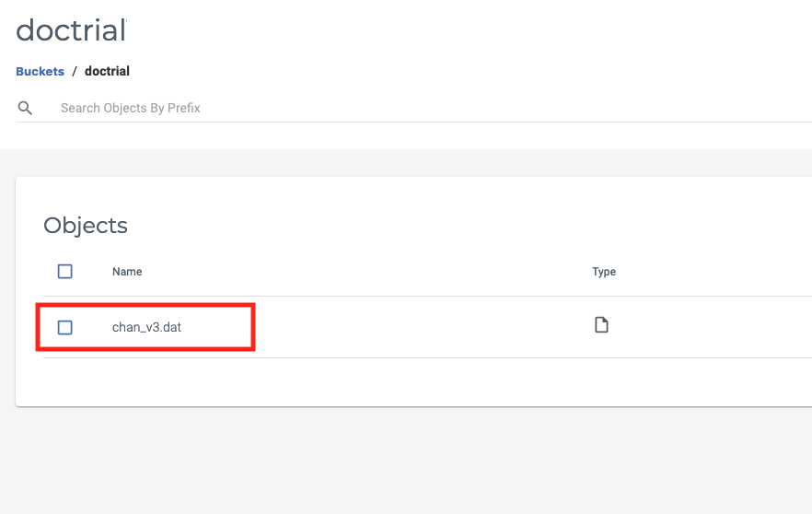The height and width of the screenshot is (514, 812).
Task: Click the file type icon for chan_v3.dat
Action: (601, 325)
